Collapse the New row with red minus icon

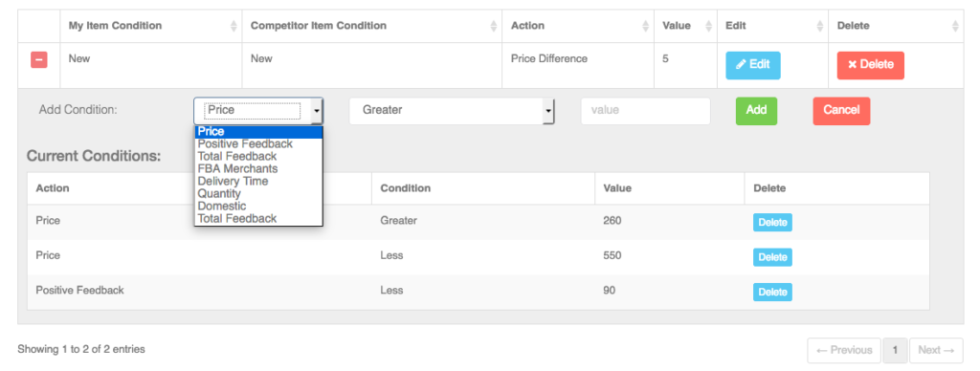point(38,60)
